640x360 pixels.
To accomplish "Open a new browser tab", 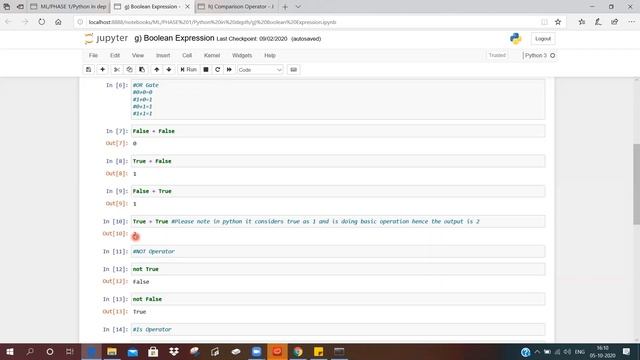I will pos(285,7).
